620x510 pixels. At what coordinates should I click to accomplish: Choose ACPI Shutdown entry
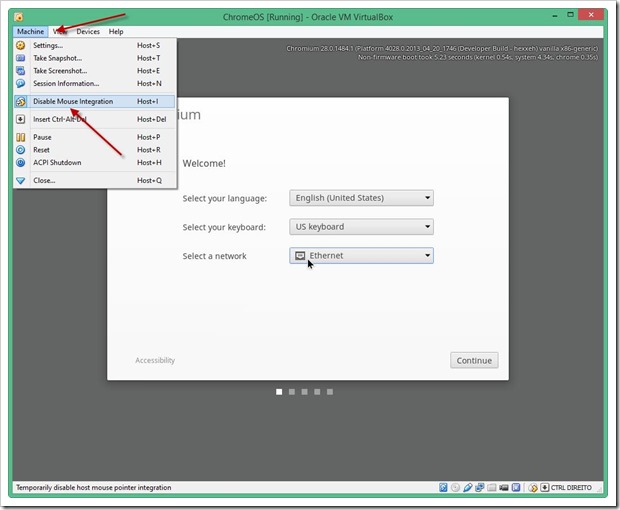95,162
